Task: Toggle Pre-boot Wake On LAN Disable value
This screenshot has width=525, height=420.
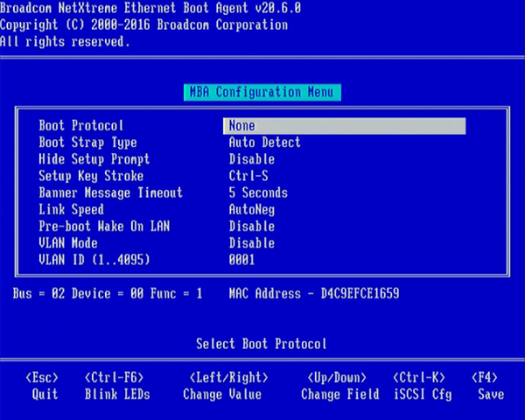Action: click(252, 227)
